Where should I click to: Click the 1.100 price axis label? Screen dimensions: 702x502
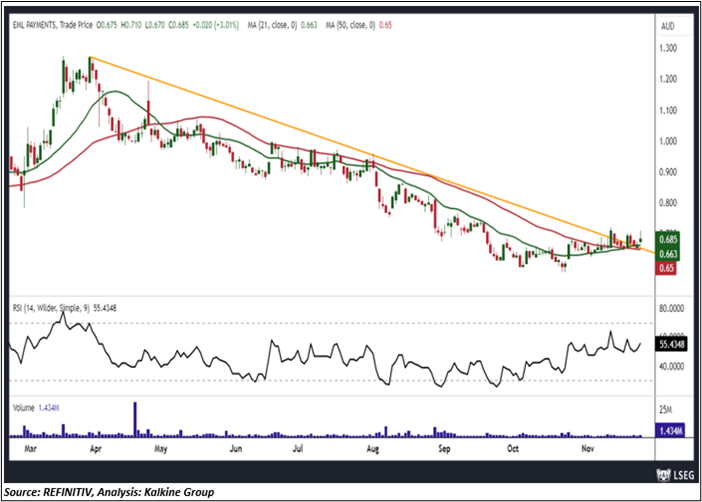pyautogui.click(x=668, y=110)
